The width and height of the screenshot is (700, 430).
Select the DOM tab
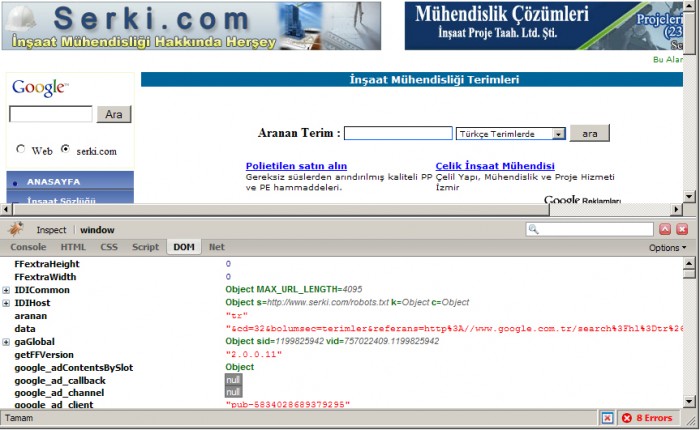[184, 247]
